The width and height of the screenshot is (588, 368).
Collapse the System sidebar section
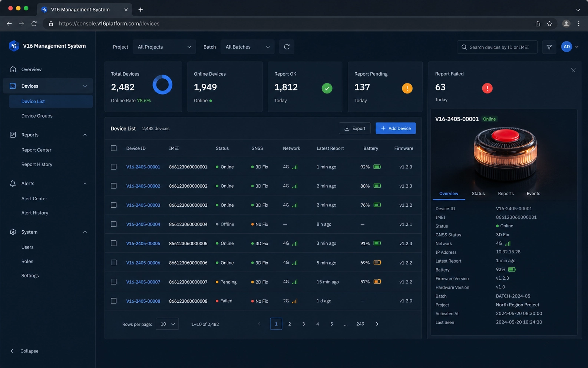(x=85, y=232)
